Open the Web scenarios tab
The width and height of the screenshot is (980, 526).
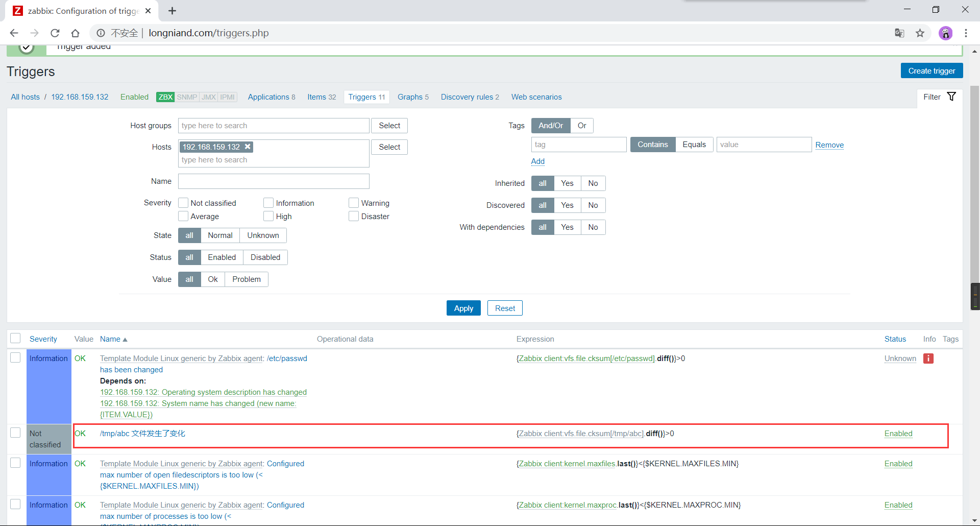[536, 97]
